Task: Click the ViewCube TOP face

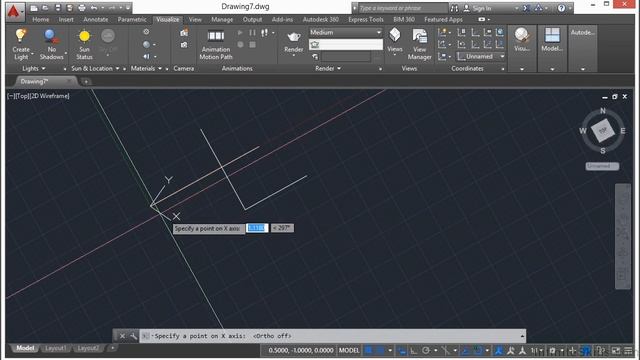Action: click(x=603, y=131)
